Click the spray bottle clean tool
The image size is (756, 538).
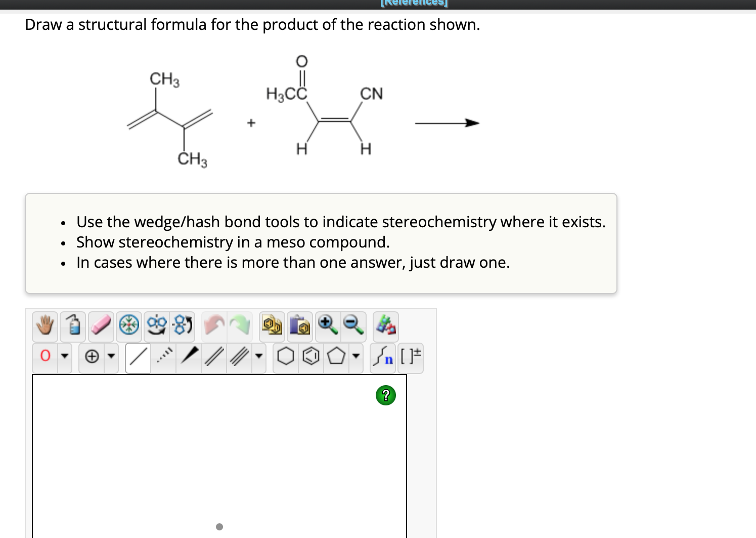[73, 325]
